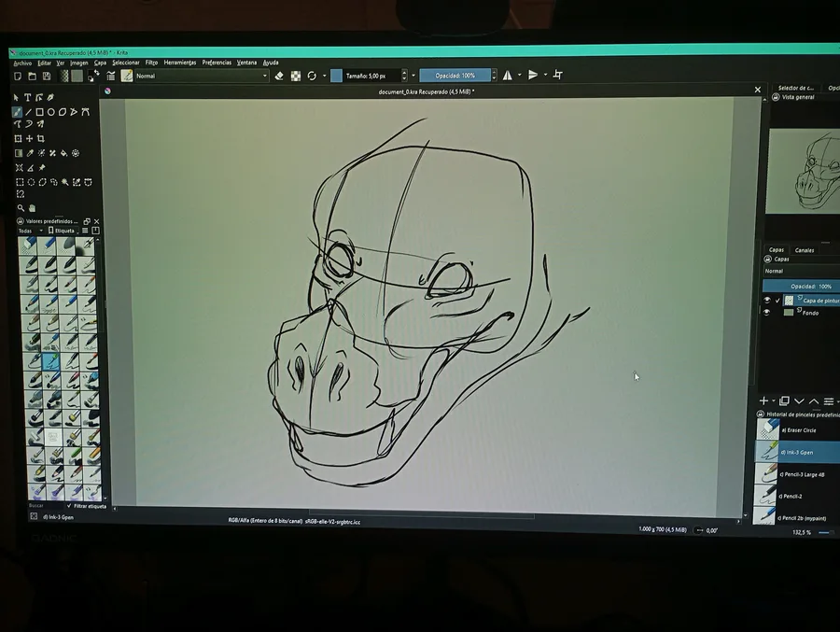Screen dimensions: 840x632
Task: Select the Zoom tool magnifier
Action: pos(21,208)
